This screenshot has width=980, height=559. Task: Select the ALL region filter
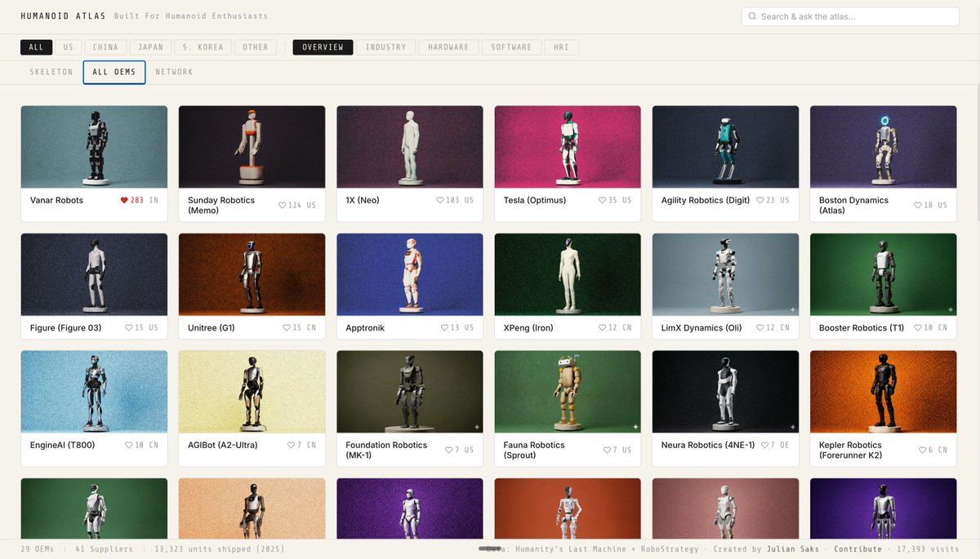(37, 47)
